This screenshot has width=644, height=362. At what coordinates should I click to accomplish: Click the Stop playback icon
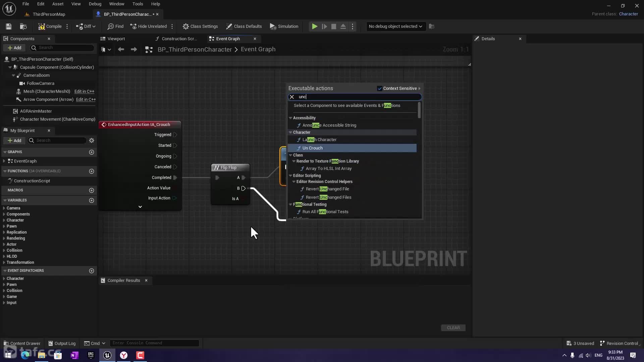[334, 26]
